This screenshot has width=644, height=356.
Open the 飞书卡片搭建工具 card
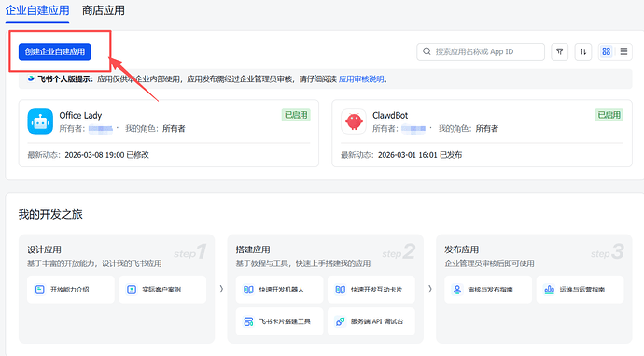click(x=280, y=321)
